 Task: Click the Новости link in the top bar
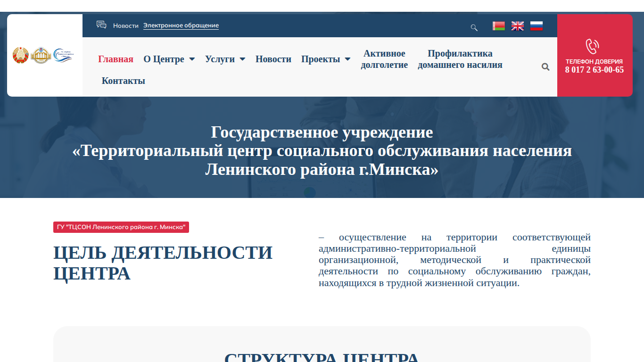pos(126,25)
